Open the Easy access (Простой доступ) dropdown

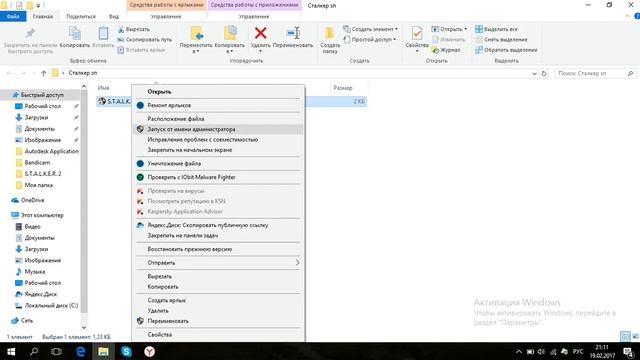point(370,40)
